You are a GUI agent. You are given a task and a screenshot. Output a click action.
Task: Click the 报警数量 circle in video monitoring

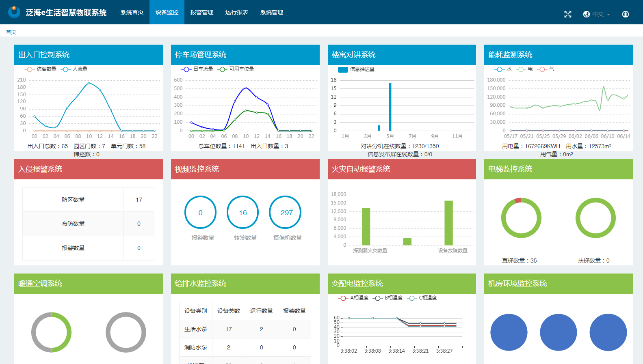200,212
